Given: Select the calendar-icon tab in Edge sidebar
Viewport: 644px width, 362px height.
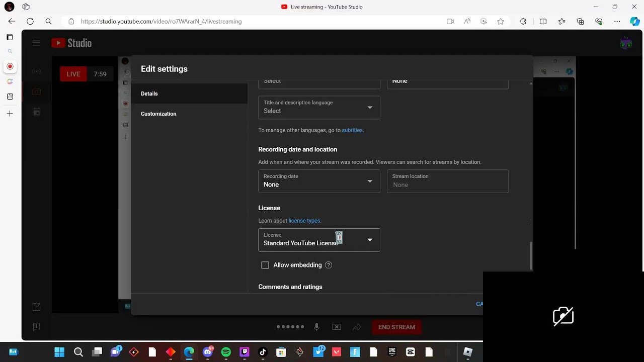Looking at the screenshot, I should click(x=10, y=97).
